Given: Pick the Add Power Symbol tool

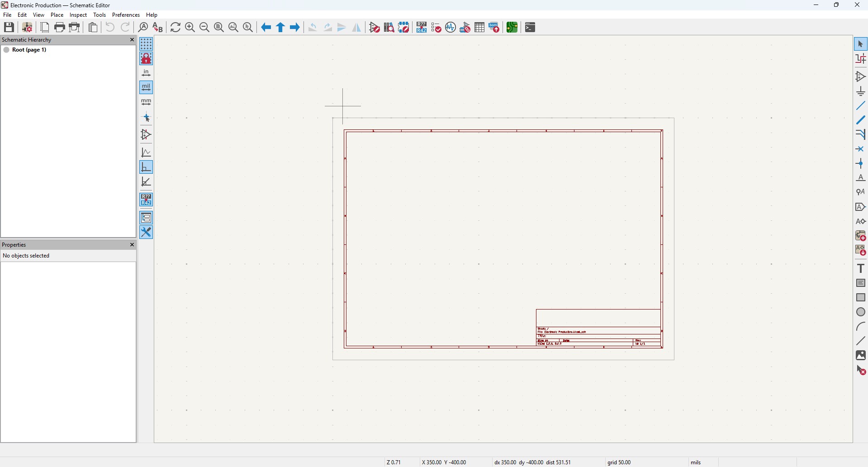Looking at the screenshot, I should 861,92.
